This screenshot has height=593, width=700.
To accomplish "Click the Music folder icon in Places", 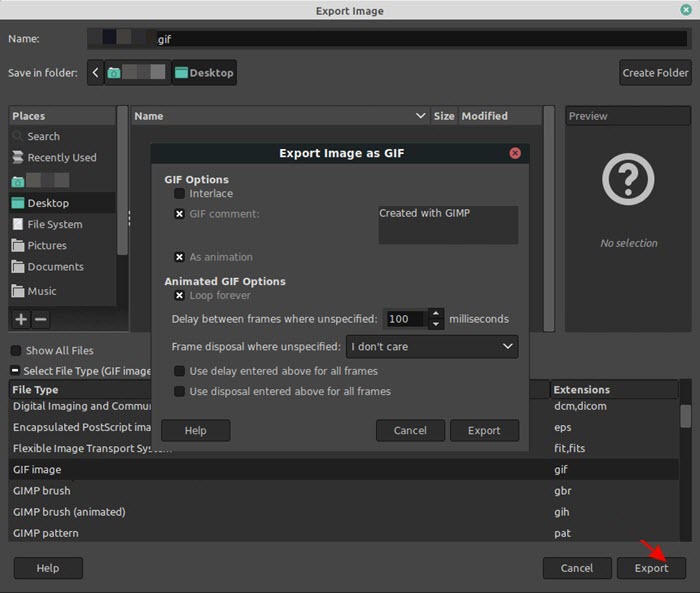I will coord(17,291).
